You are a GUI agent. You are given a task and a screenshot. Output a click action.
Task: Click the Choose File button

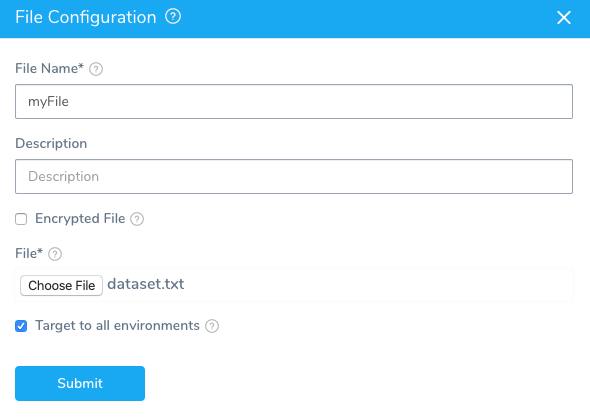coord(61,285)
